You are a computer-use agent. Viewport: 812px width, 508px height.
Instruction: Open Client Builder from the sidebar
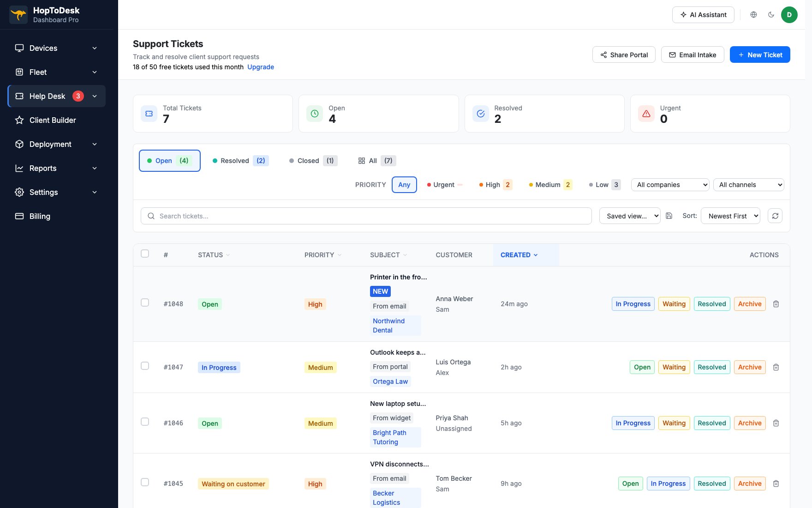coord(57,120)
